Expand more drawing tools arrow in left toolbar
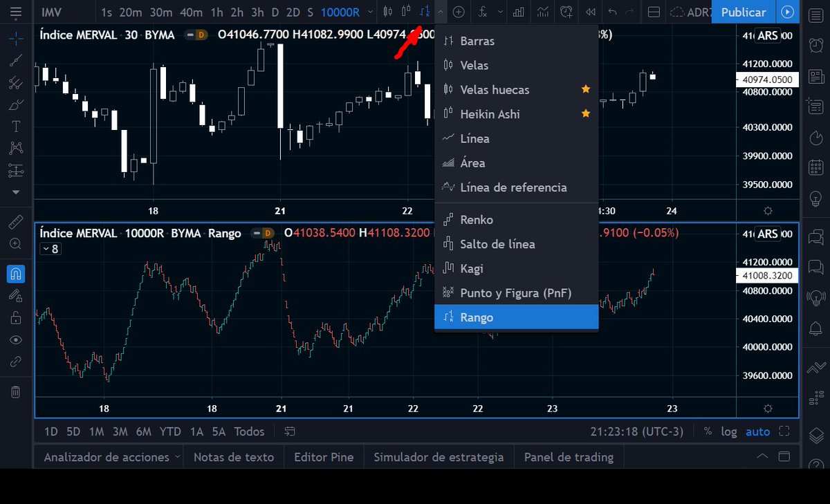Image resolution: width=830 pixels, height=504 pixels. [x=15, y=192]
